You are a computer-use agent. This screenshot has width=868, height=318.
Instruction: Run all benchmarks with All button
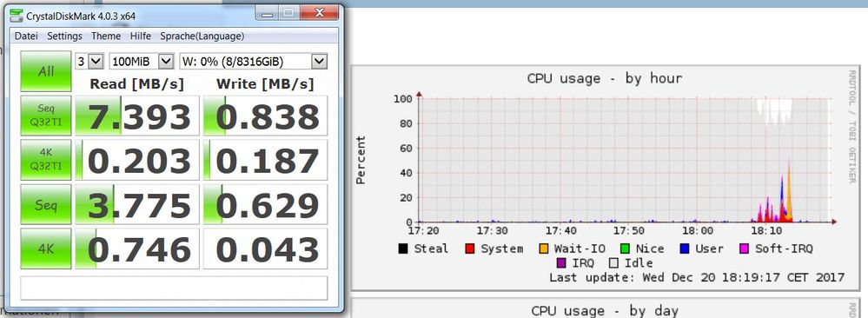point(46,71)
